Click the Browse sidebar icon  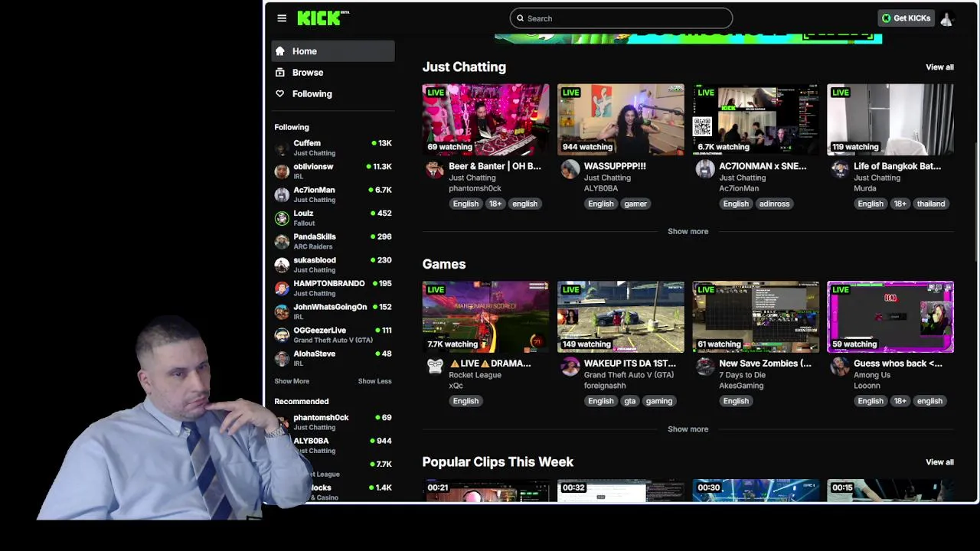pos(280,73)
